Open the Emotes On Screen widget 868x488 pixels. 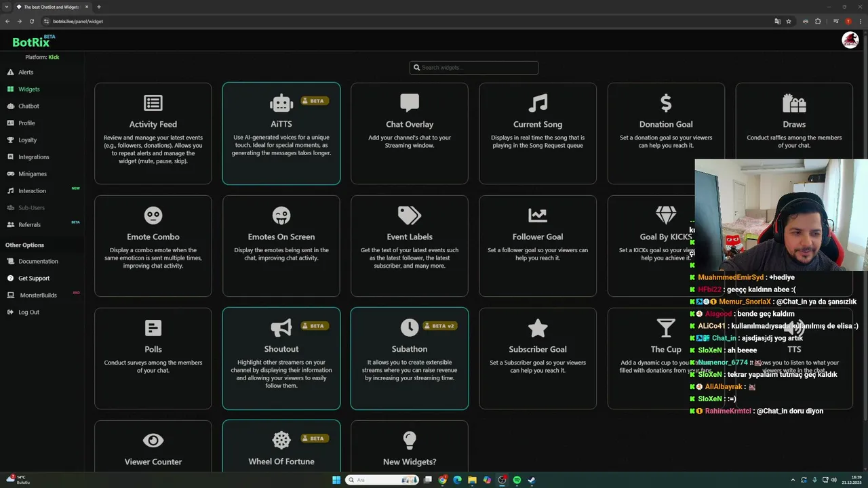coord(281,246)
